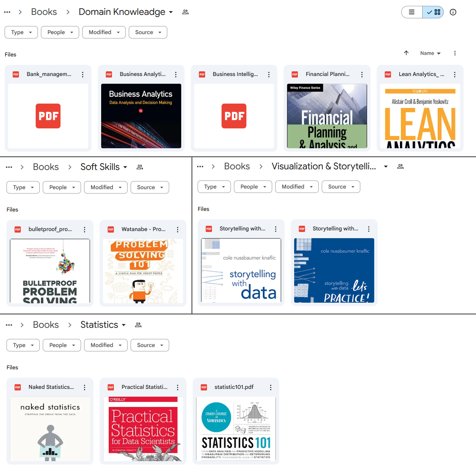Open Business Analytics book cover thumbnail
Screen dimensions: 476x472
(x=141, y=116)
